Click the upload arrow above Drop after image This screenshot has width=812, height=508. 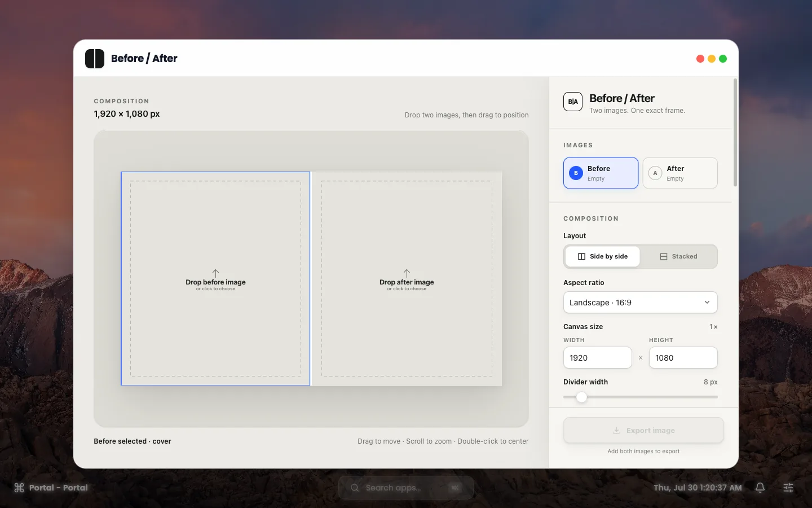[x=407, y=273]
